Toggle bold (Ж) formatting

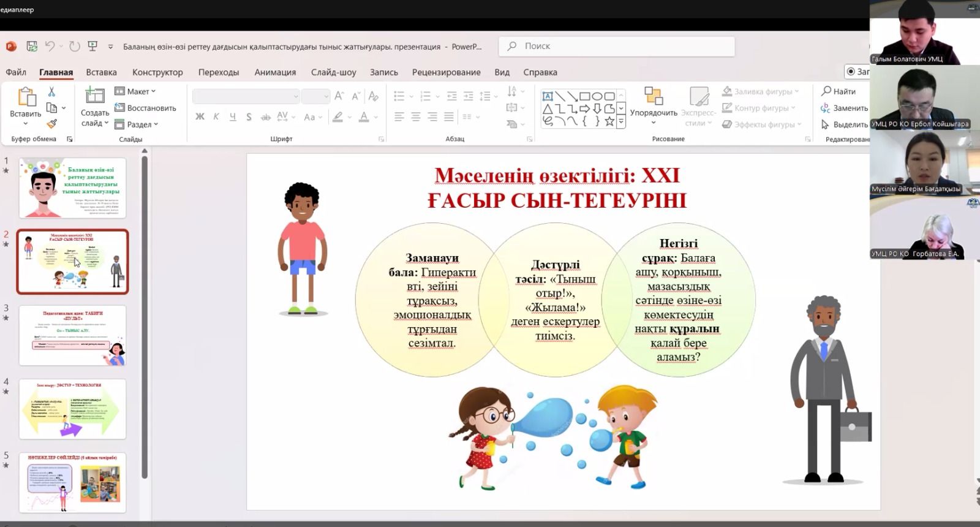[200, 116]
